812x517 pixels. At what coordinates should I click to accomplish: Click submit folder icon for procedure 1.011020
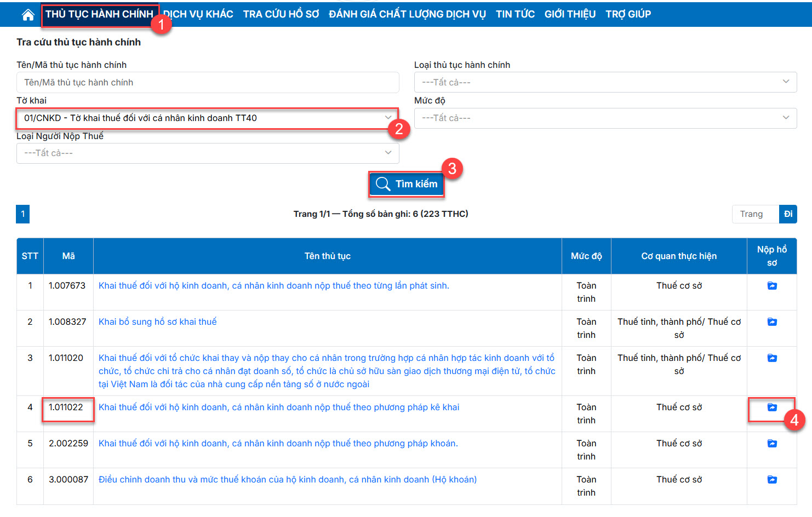[772, 358]
